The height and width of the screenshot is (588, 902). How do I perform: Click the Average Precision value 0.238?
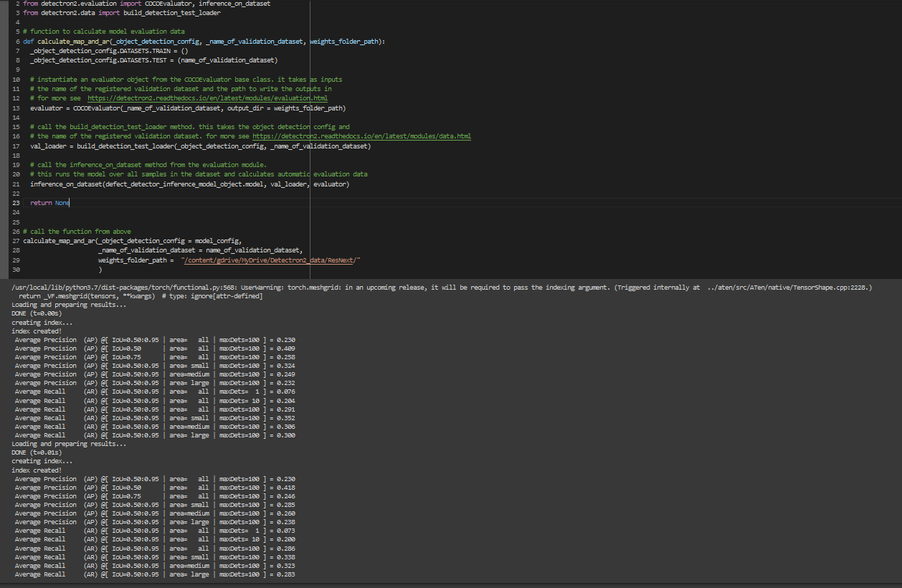[285, 522]
